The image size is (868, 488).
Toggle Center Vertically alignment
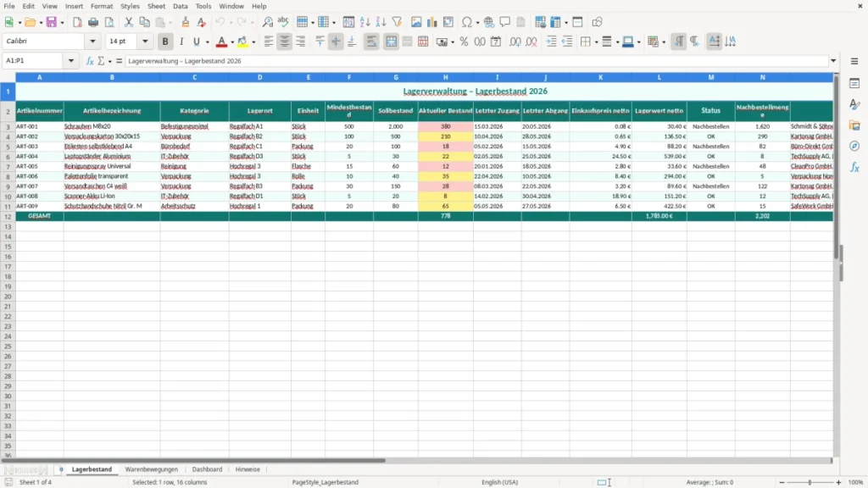336,42
